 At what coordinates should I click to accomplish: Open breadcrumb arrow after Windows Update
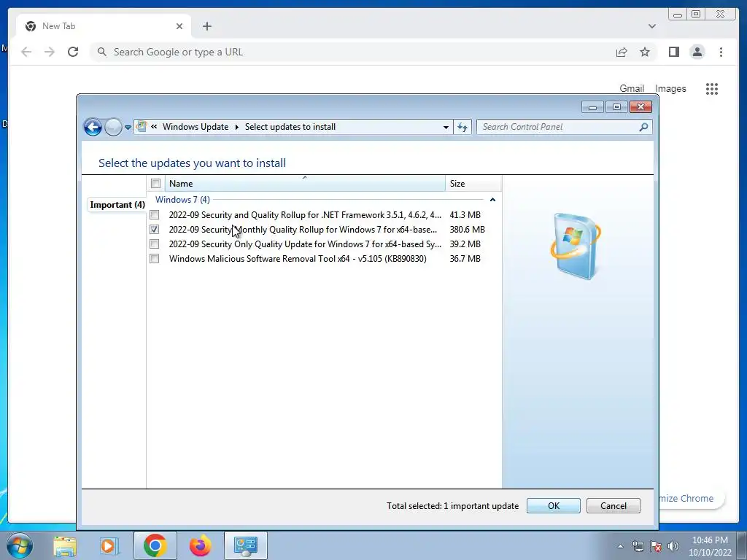pyautogui.click(x=237, y=127)
